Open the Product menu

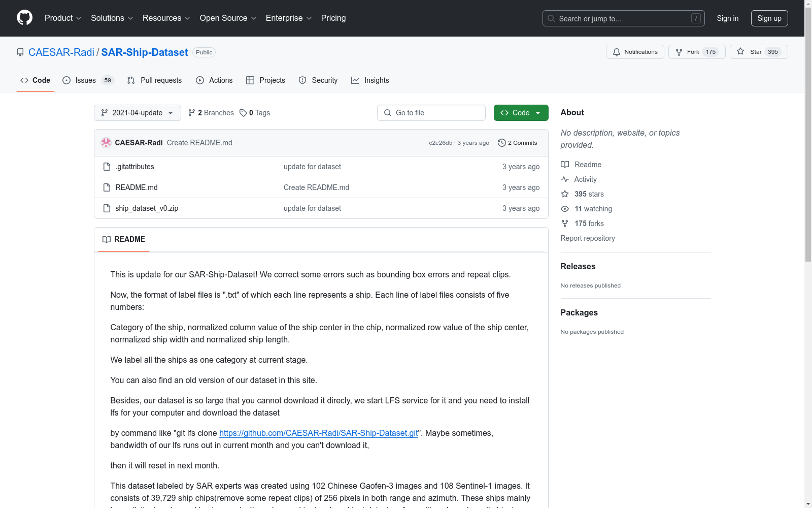click(x=63, y=18)
